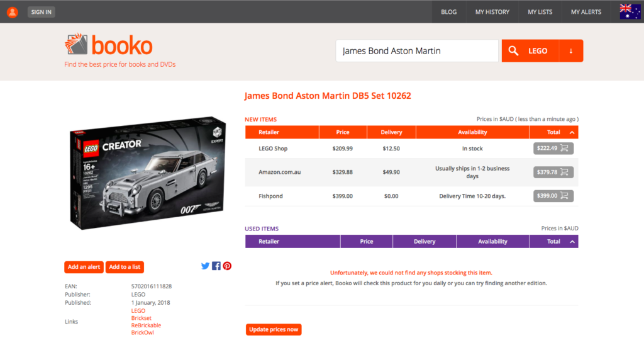Click Add an alert button
644x340 pixels.
[84, 267]
